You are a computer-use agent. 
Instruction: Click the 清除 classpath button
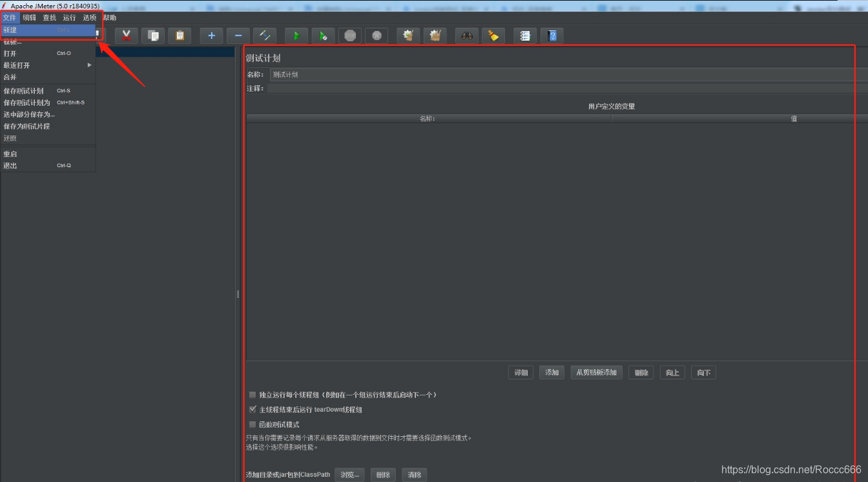tap(414, 475)
